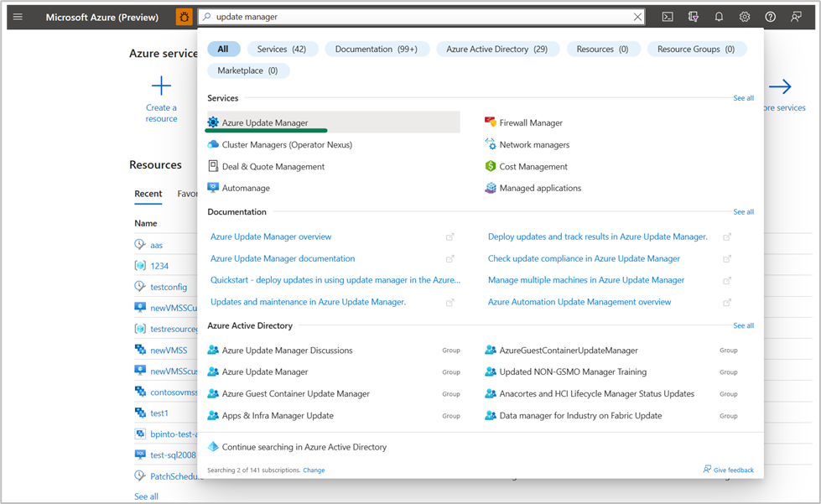Open portal settings gear
Viewport: 821px width, 504px height.
coord(745,17)
